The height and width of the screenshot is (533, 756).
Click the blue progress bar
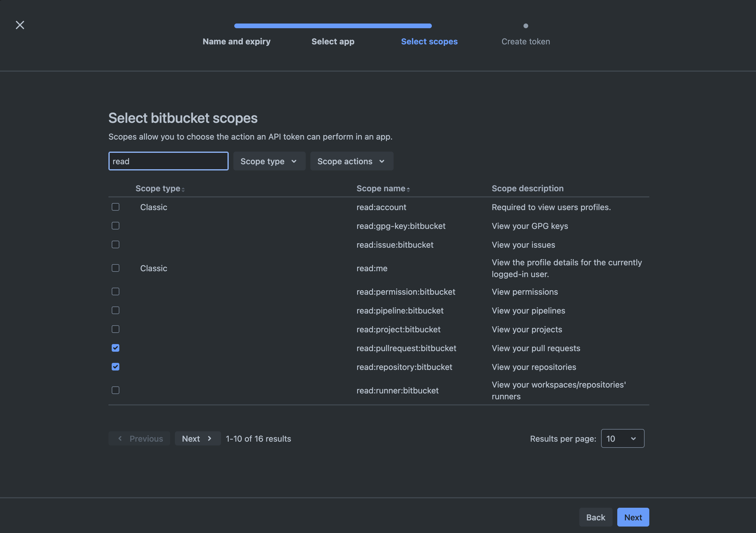coord(332,25)
